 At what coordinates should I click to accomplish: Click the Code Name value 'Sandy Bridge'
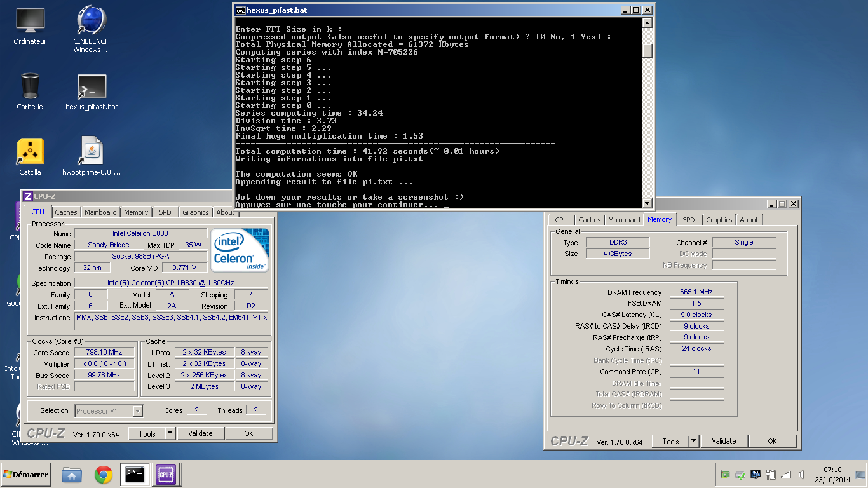pyautogui.click(x=109, y=245)
